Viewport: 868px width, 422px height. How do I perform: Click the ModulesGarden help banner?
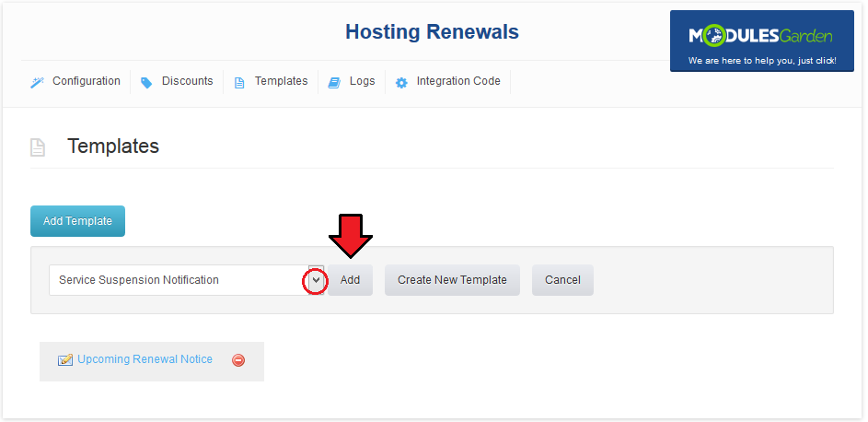[762, 41]
